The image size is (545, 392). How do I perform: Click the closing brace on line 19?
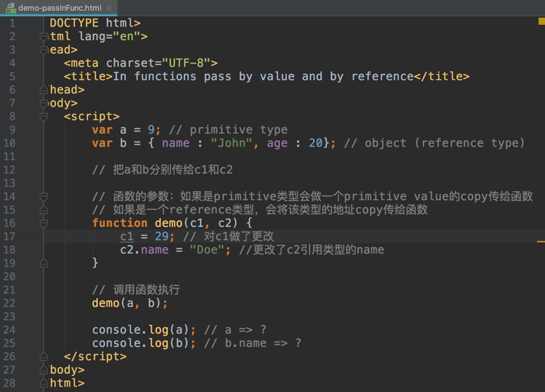coord(95,263)
